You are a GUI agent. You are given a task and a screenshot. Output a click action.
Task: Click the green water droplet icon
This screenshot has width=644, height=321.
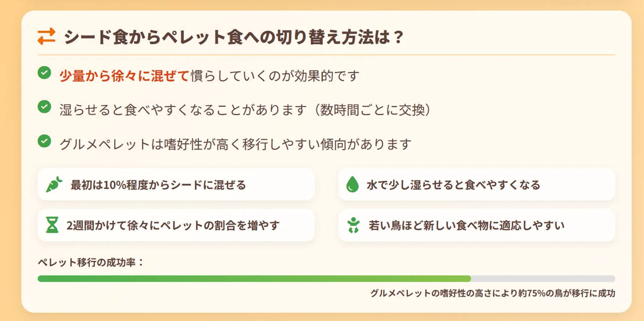coord(352,184)
